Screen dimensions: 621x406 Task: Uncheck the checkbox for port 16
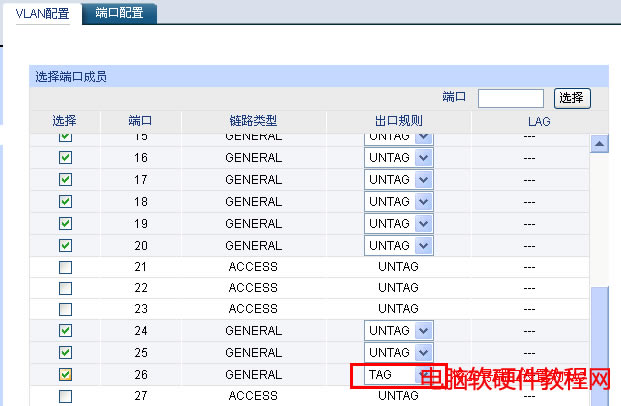pyautogui.click(x=66, y=158)
